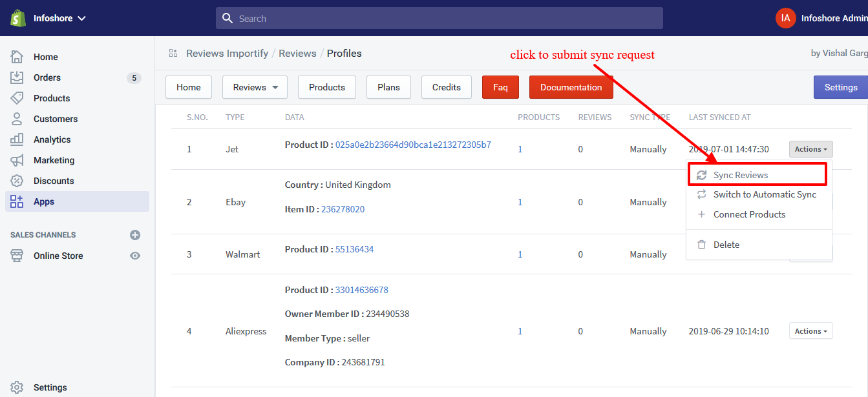
Task: Click the breadcrumb app grid icon
Action: pos(173,53)
